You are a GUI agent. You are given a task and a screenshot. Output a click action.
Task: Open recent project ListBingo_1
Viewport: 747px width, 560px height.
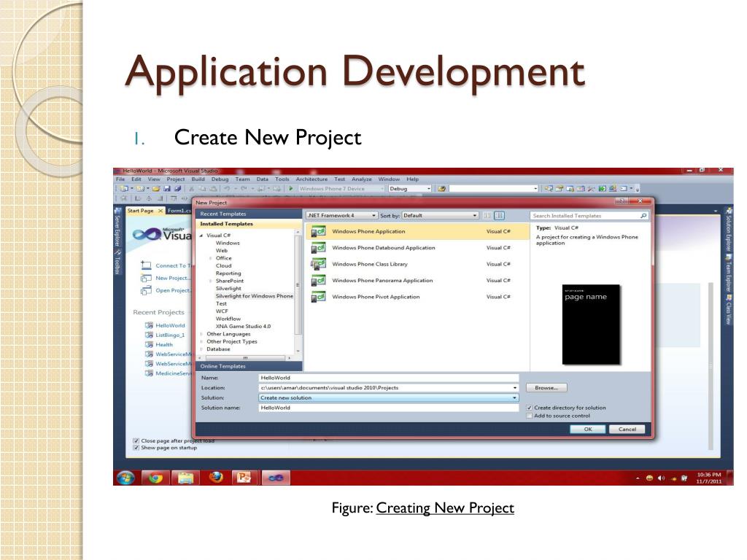[x=169, y=335]
